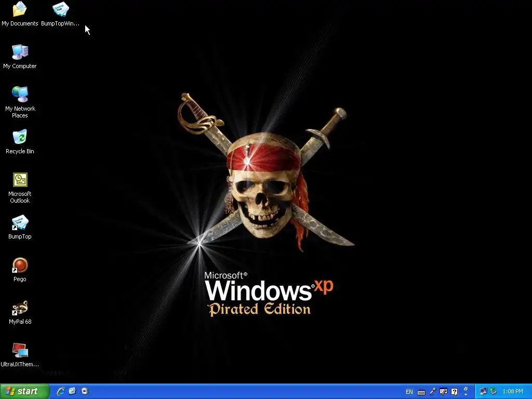Image resolution: width=532 pixels, height=399 pixels.
Task: Select the BumpTop shortcut icon
Action: coord(20,227)
